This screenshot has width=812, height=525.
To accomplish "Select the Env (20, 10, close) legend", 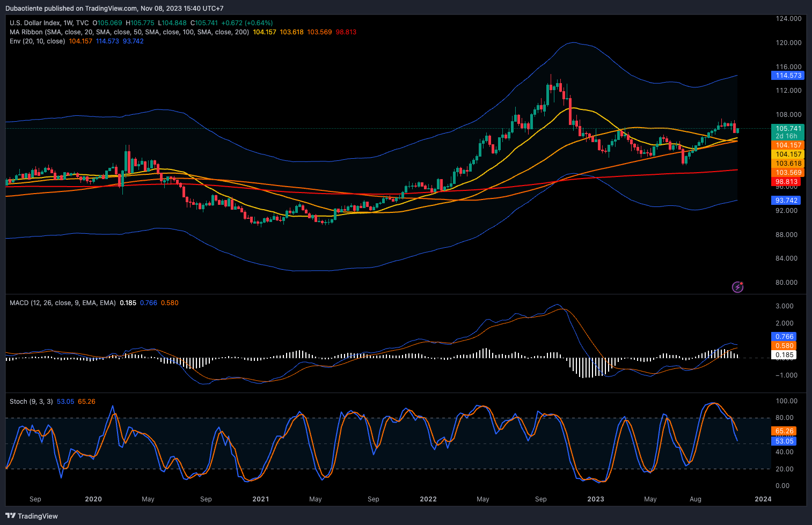I will (37, 41).
